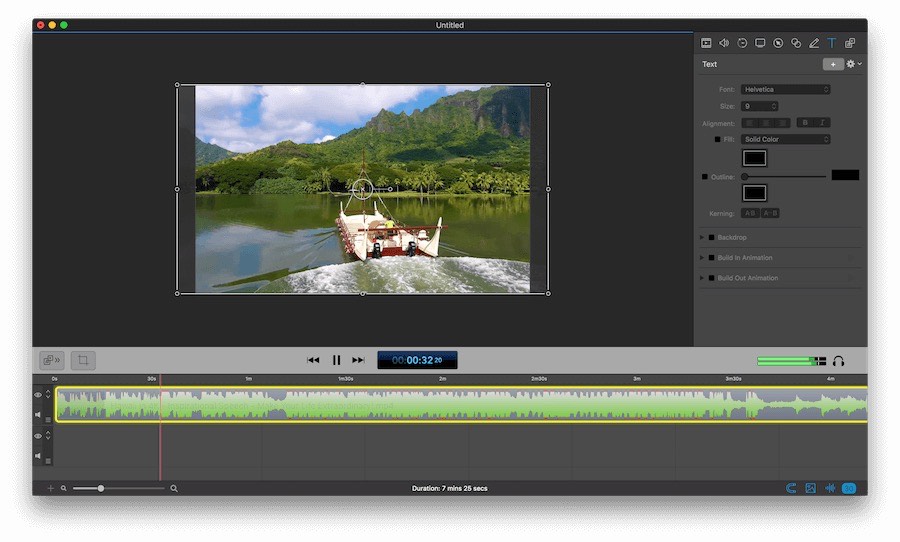Image resolution: width=900 pixels, height=542 pixels.
Task: Toggle the headphones audio monitoring icon
Action: click(x=839, y=361)
